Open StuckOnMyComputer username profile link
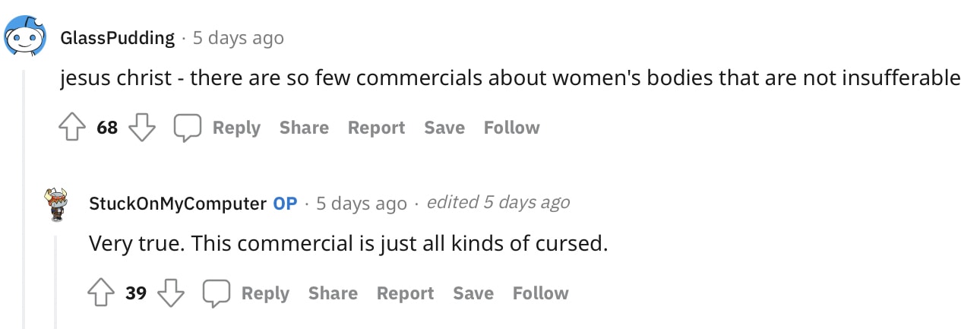980x329 pixels. tap(178, 204)
